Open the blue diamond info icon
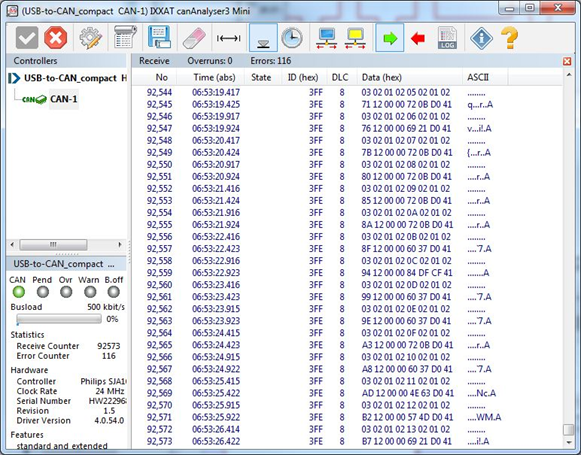 click(x=481, y=38)
